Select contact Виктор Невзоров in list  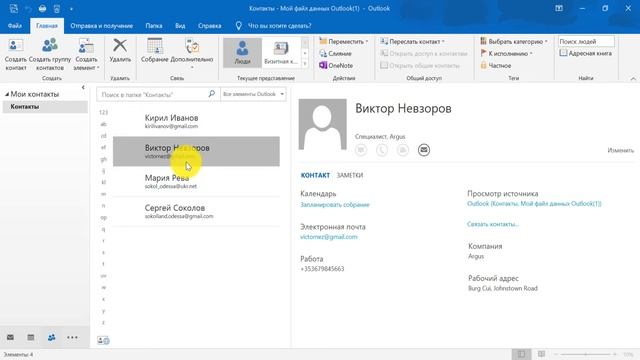[x=196, y=151]
